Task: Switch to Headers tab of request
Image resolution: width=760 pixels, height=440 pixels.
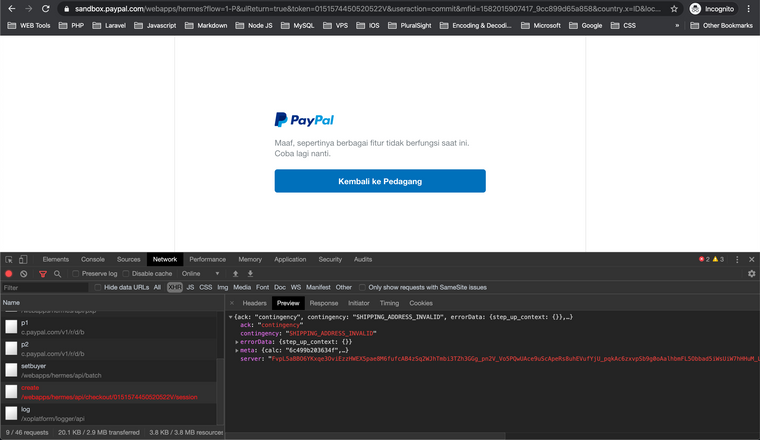Action: click(x=254, y=303)
